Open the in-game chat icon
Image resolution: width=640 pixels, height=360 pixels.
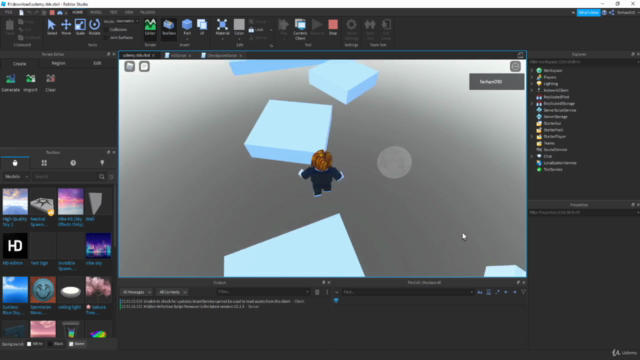[144, 67]
